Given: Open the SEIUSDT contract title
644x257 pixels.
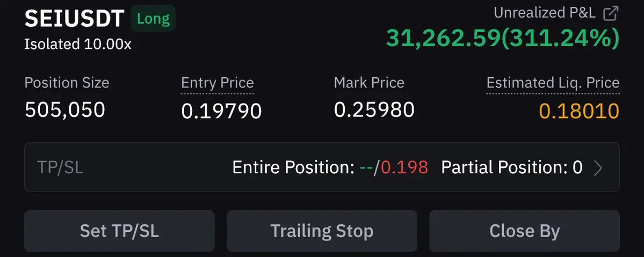Looking at the screenshot, I should [x=74, y=18].
